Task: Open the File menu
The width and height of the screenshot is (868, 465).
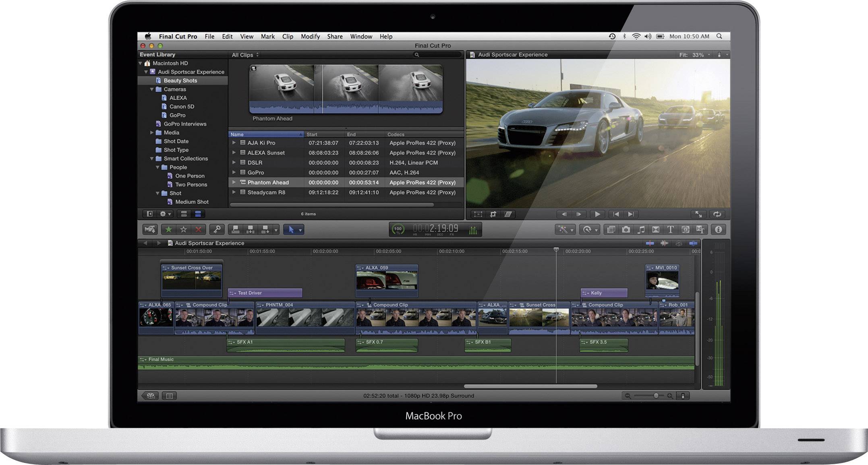Action: [x=209, y=36]
